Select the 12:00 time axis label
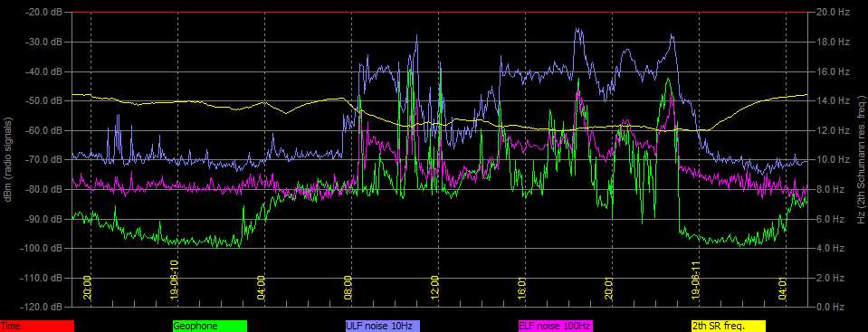 pos(434,287)
